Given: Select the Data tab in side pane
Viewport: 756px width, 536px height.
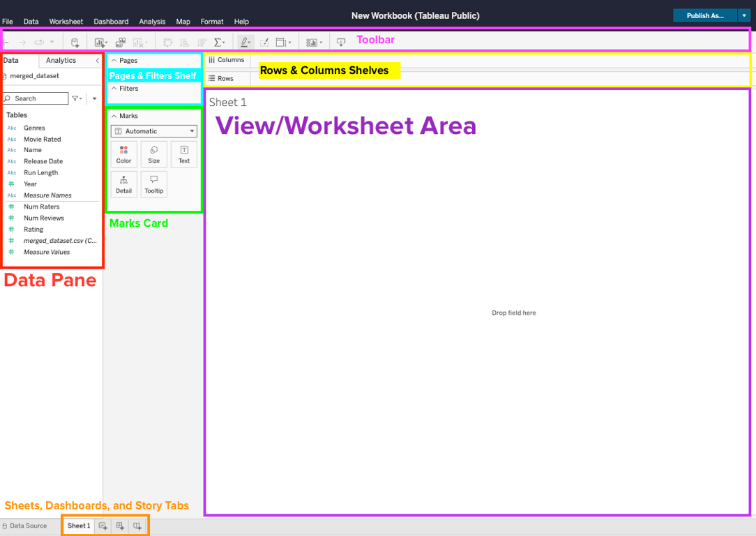Looking at the screenshot, I should tap(10, 60).
